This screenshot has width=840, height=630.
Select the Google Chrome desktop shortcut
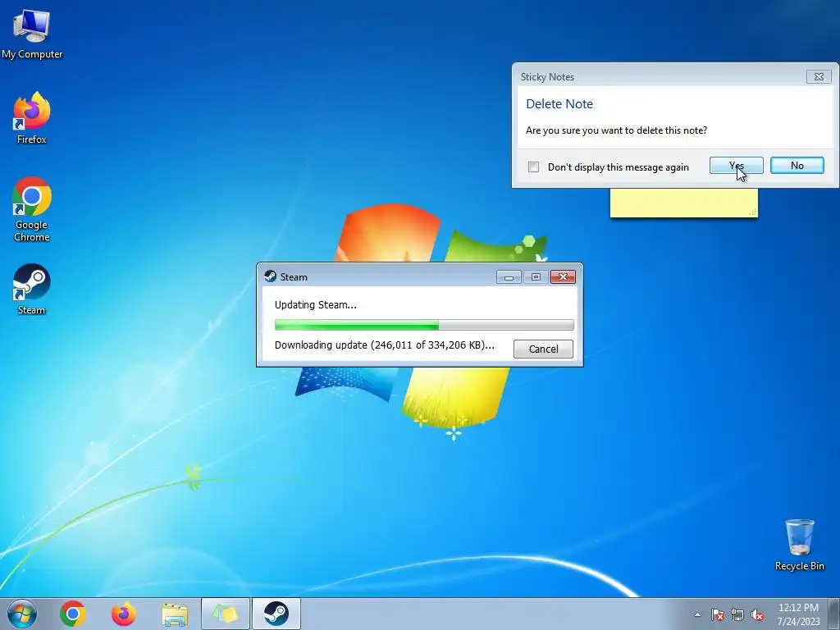pos(32,209)
